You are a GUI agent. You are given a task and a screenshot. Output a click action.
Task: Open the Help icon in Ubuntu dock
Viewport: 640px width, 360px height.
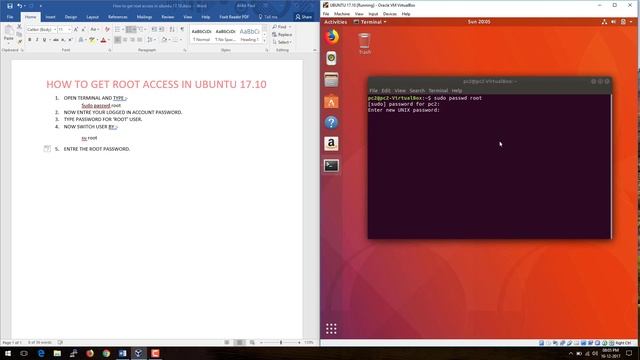(x=331, y=122)
